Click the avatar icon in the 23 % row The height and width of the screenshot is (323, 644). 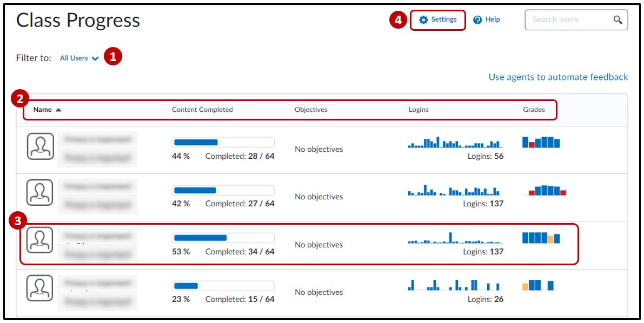[40, 288]
